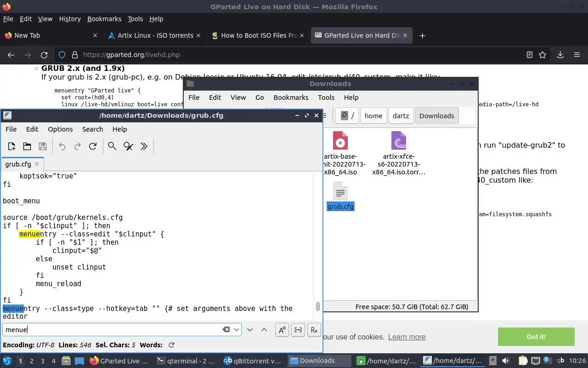Click the refresh word count icon
Viewport: 588px width, 368px height.
pos(171,345)
